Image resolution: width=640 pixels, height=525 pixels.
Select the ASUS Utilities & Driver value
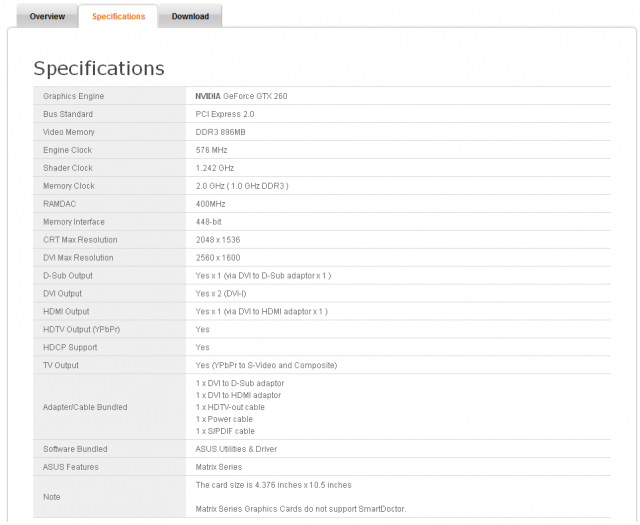tap(236, 449)
